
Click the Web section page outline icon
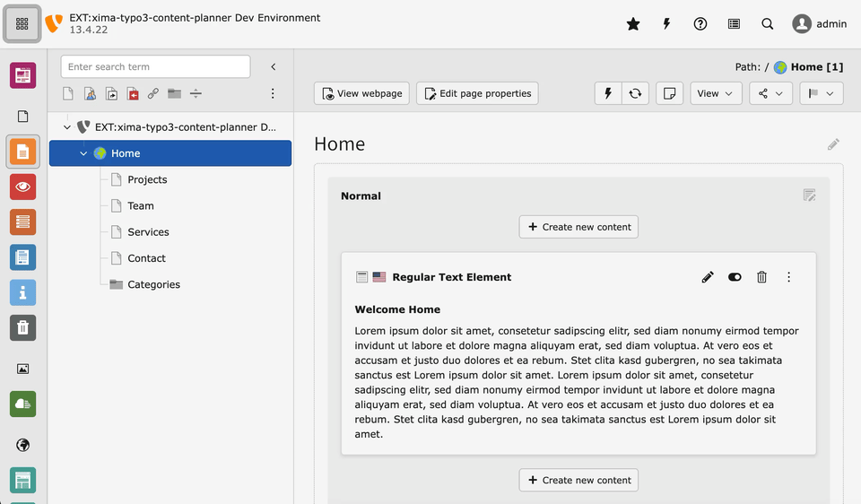(22, 117)
